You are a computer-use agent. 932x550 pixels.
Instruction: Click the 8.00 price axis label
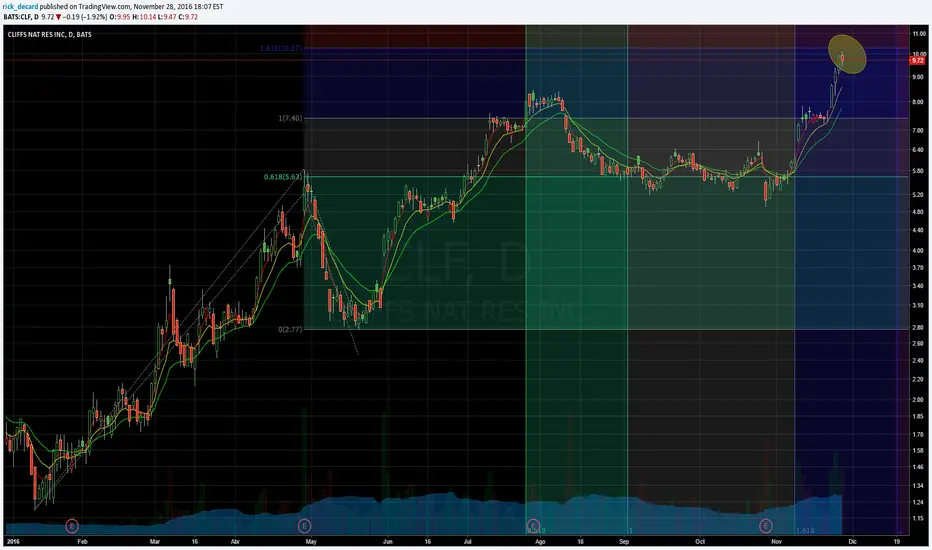click(918, 102)
